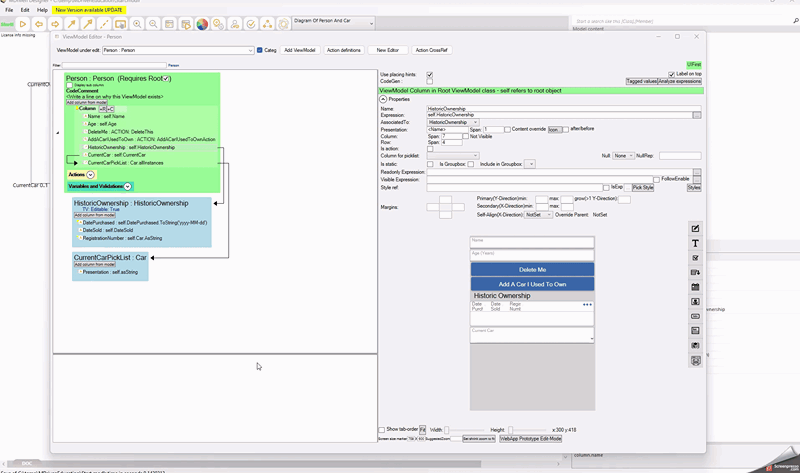Collapse the Properties section expander
This screenshot has height=473, width=800.
(383, 99)
